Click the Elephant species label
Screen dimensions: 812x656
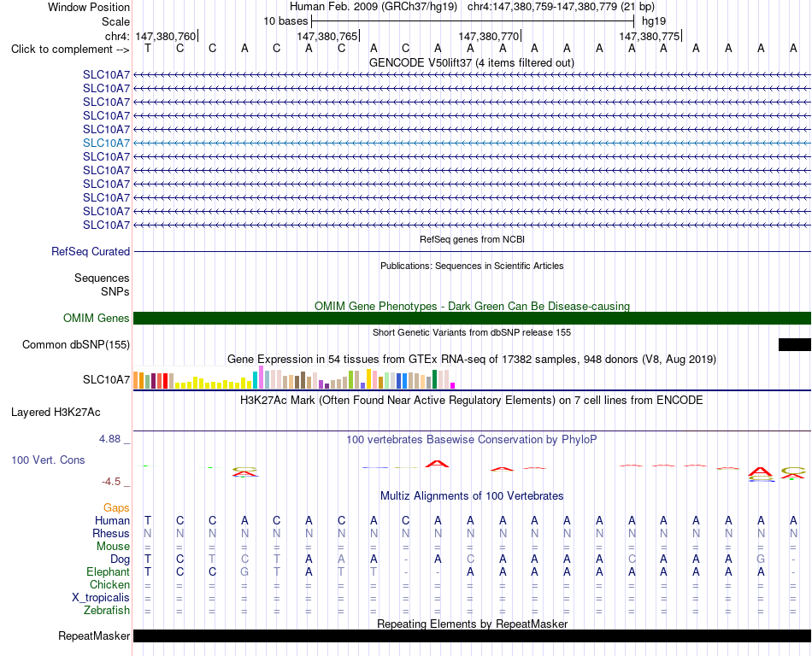coord(108,571)
